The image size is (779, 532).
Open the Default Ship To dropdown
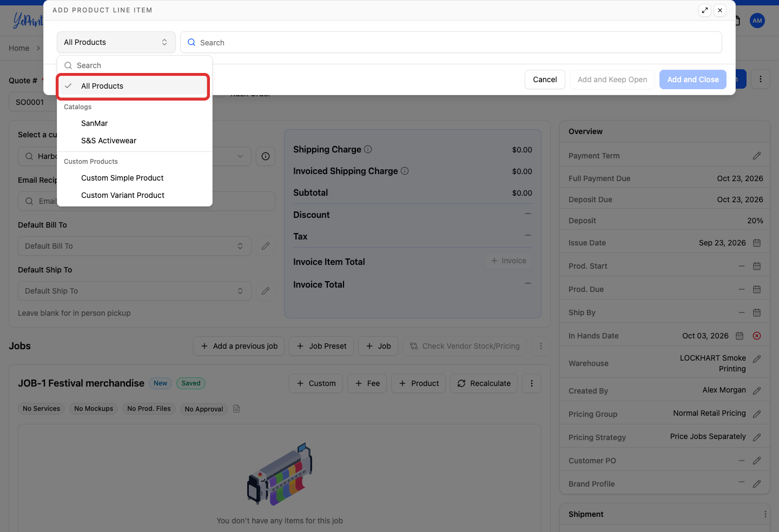pos(135,291)
